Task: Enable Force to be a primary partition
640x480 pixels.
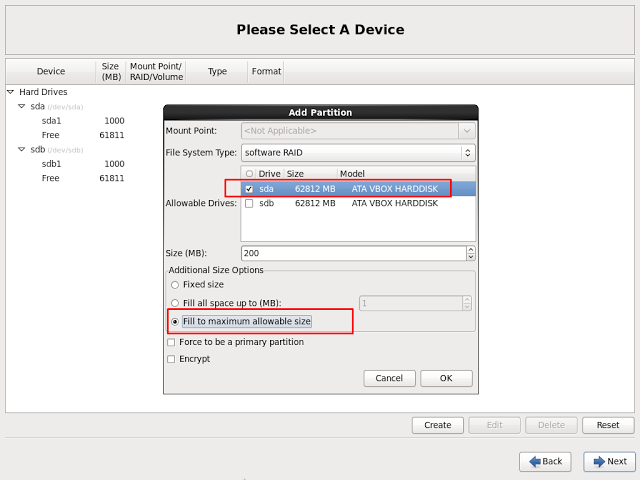Action: click(171, 342)
